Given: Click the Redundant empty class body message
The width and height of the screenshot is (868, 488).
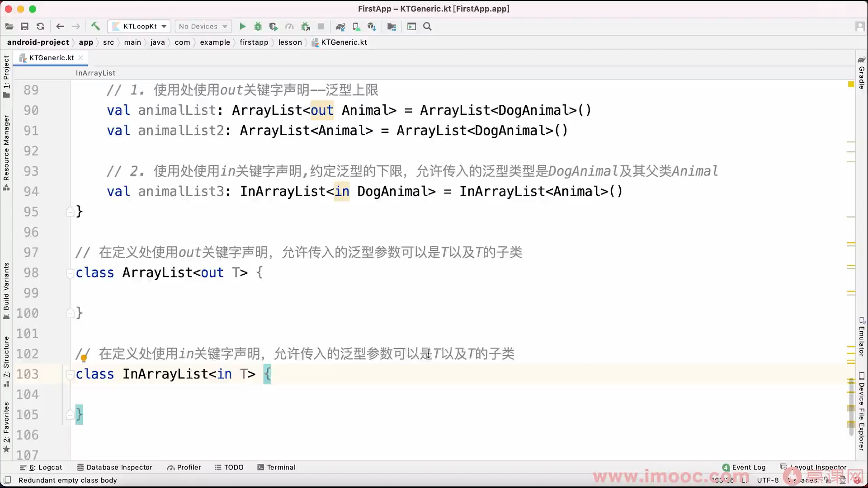Looking at the screenshot, I should pos(68,480).
